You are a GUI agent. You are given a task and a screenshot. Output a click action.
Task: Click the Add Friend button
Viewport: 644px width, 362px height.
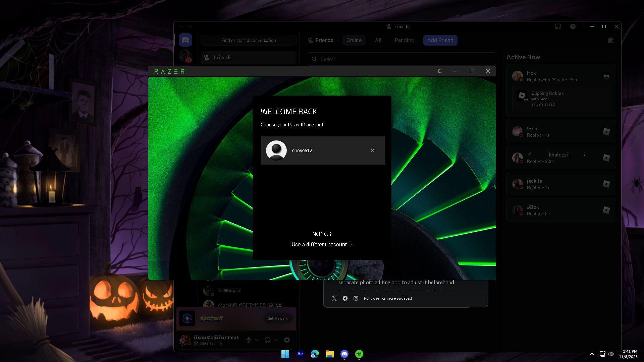[x=440, y=40]
